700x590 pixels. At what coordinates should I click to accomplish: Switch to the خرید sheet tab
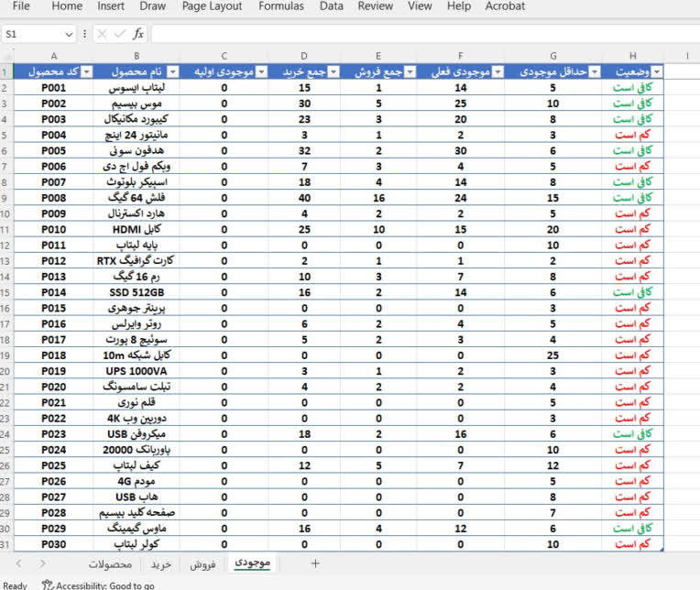(161, 564)
